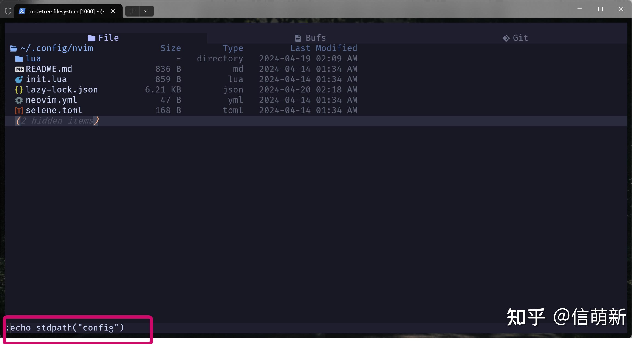
Task: Show the 2 hidden items
Action: 57,121
